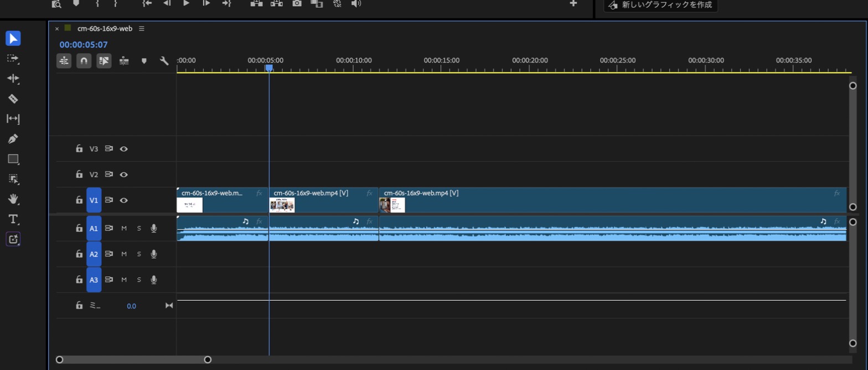This screenshot has width=868, height=370.
Task: Click the Lift button
Action: 256,3
